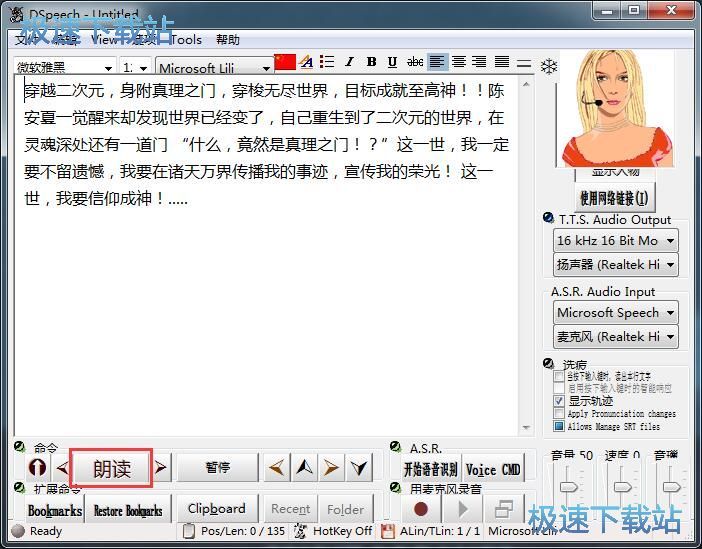
Task: Click the 使用网络链接(I) button
Action: pyautogui.click(x=614, y=197)
